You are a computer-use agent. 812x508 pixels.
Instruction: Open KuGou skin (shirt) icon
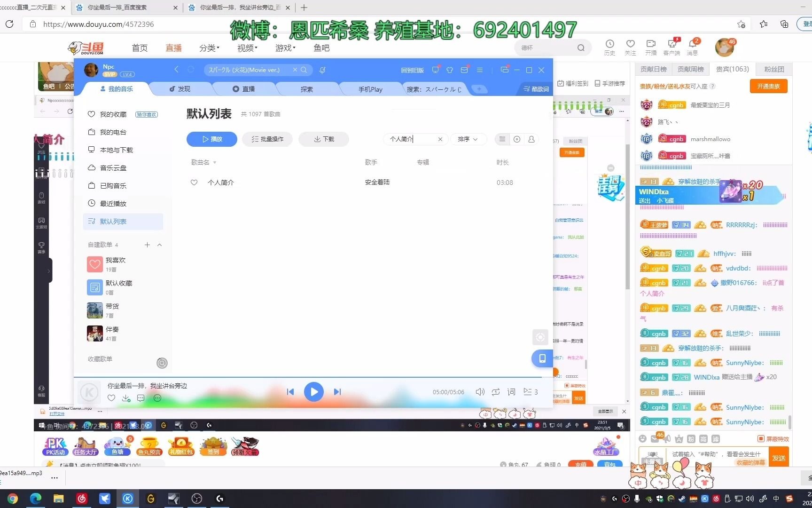pyautogui.click(x=450, y=70)
